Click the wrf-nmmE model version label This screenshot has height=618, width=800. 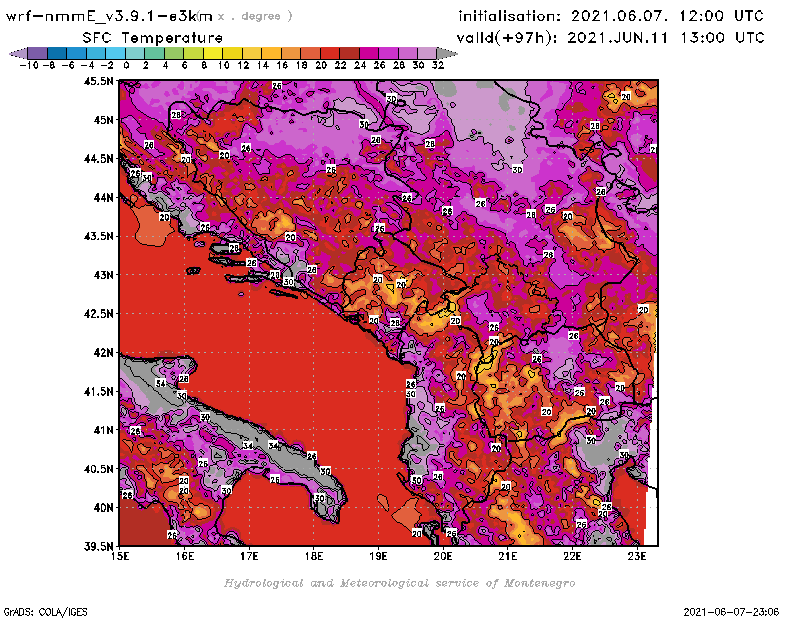(x=110, y=16)
